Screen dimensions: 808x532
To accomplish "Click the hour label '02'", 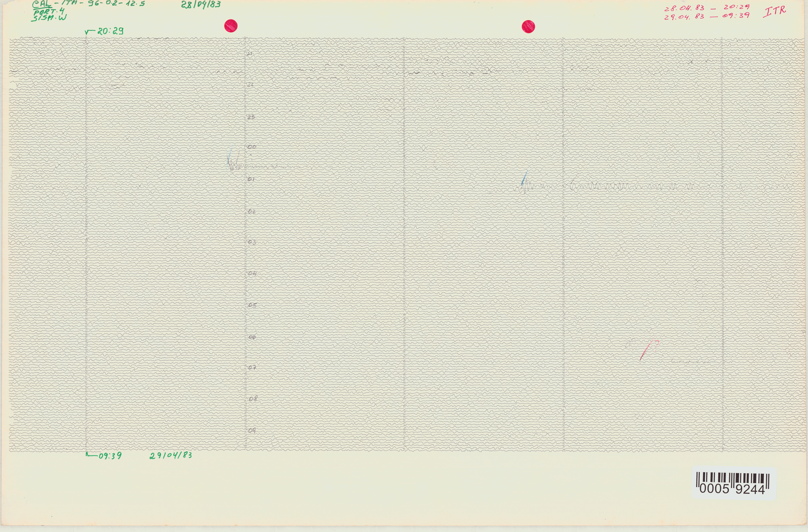I will point(252,211).
